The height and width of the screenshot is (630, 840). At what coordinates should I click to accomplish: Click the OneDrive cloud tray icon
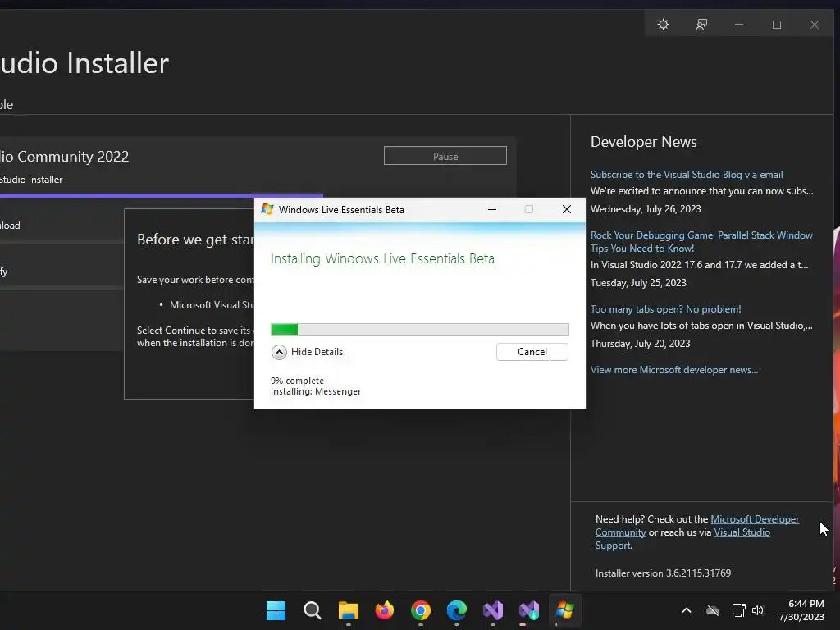pos(713,610)
